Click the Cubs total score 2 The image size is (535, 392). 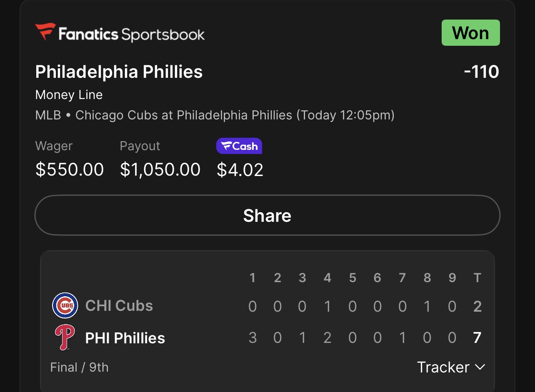tap(477, 307)
